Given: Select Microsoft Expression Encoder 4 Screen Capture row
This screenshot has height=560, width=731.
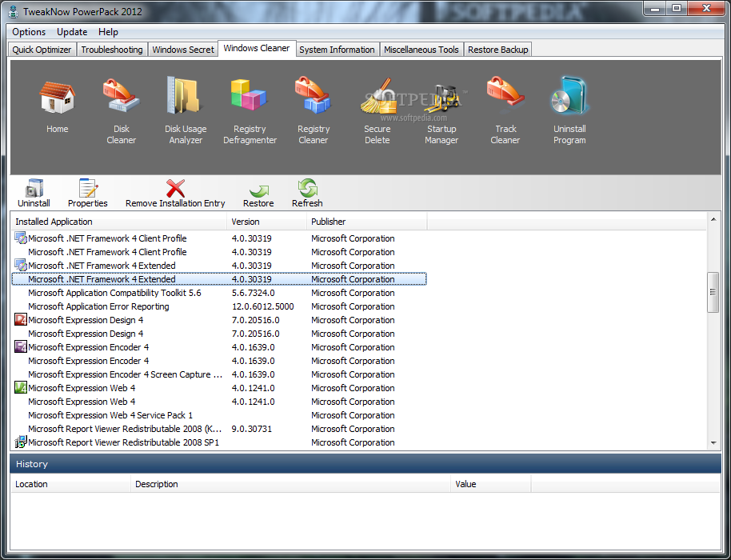Looking at the screenshot, I should pyautogui.click(x=218, y=374).
